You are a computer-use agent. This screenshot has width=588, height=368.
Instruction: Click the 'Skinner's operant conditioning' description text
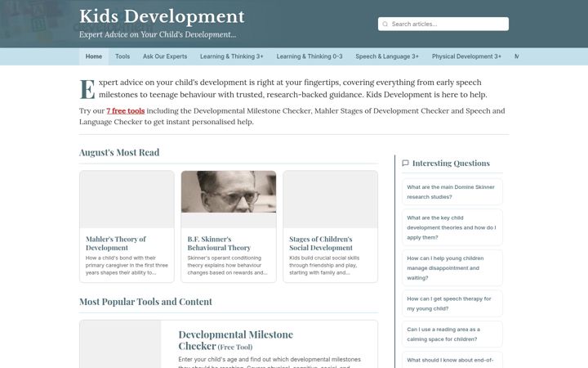coord(227,265)
